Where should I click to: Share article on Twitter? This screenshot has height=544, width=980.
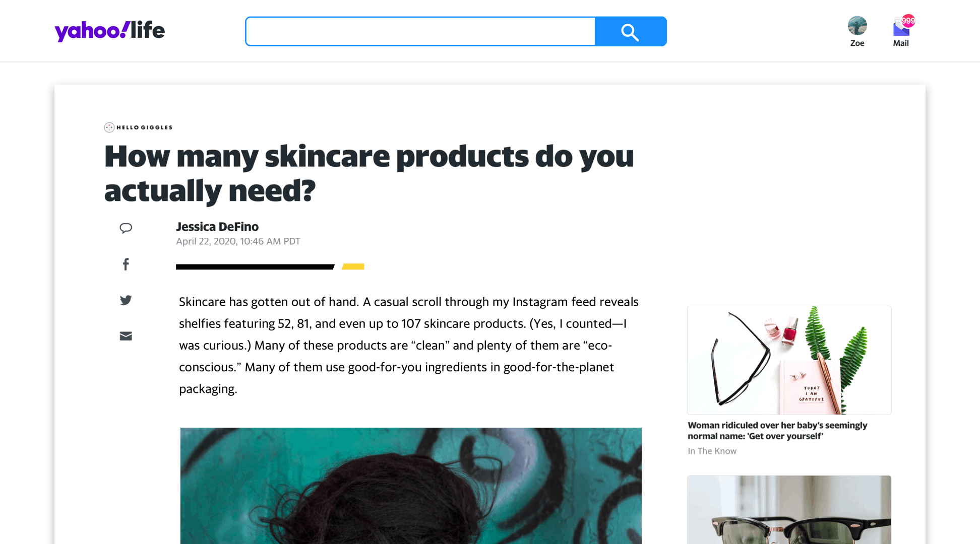[126, 300]
